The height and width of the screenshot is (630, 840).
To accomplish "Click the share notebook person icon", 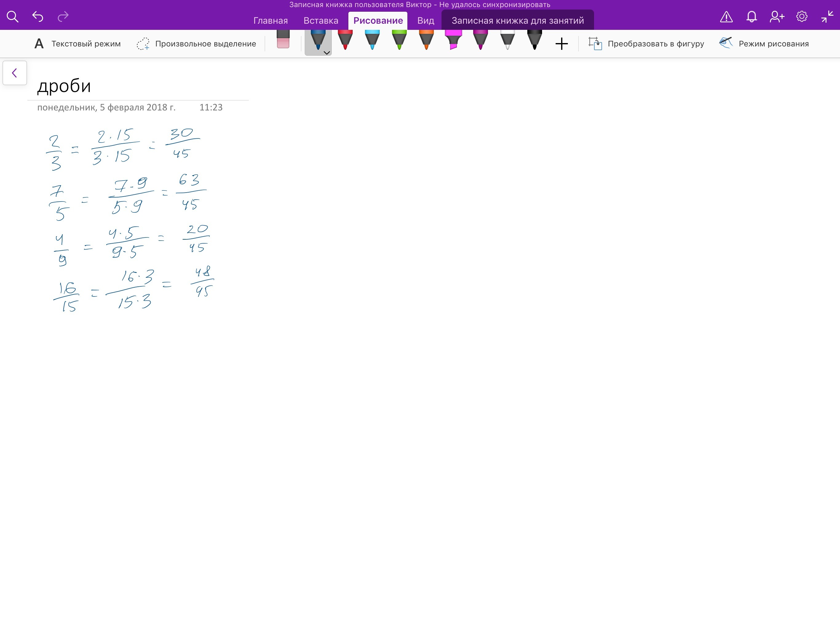I will [777, 17].
